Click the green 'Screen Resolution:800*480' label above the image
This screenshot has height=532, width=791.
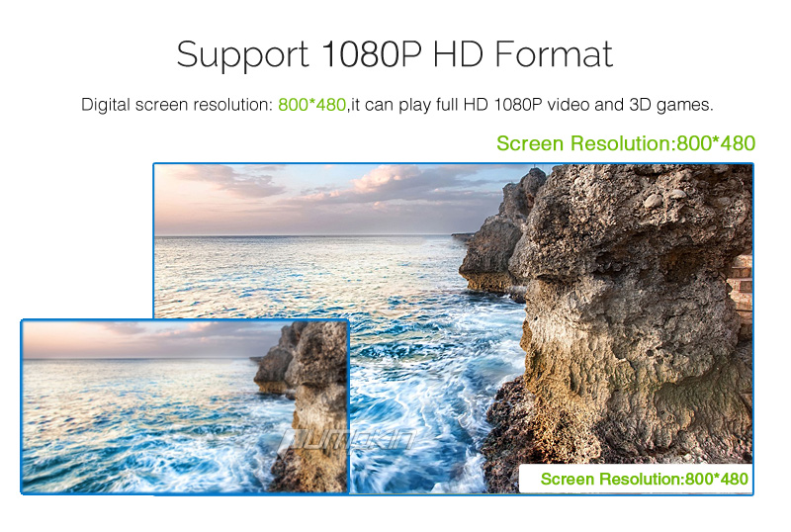pos(626,143)
